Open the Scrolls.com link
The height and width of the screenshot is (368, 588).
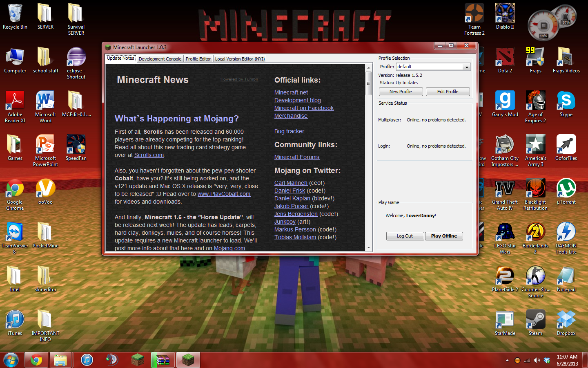tap(149, 155)
